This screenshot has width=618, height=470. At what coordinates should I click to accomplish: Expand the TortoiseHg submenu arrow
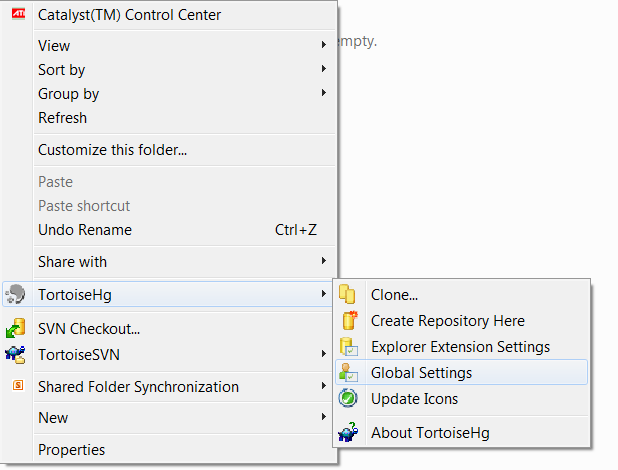pos(324,294)
